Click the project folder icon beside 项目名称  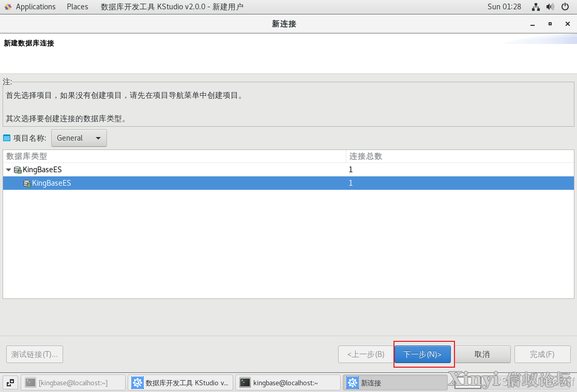click(7, 138)
